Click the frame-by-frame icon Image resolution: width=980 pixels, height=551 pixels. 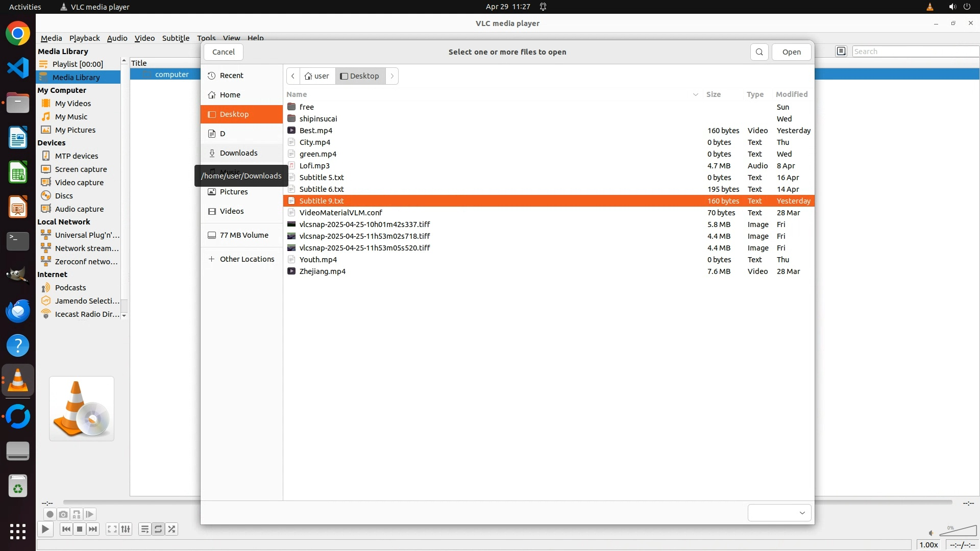90,514
